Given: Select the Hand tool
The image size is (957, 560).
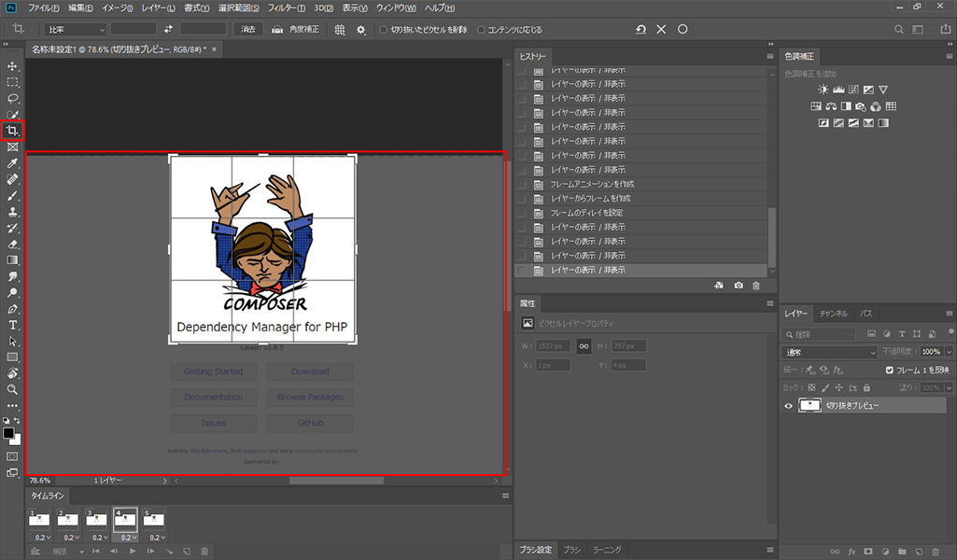Looking at the screenshot, I should coord(12,373).
